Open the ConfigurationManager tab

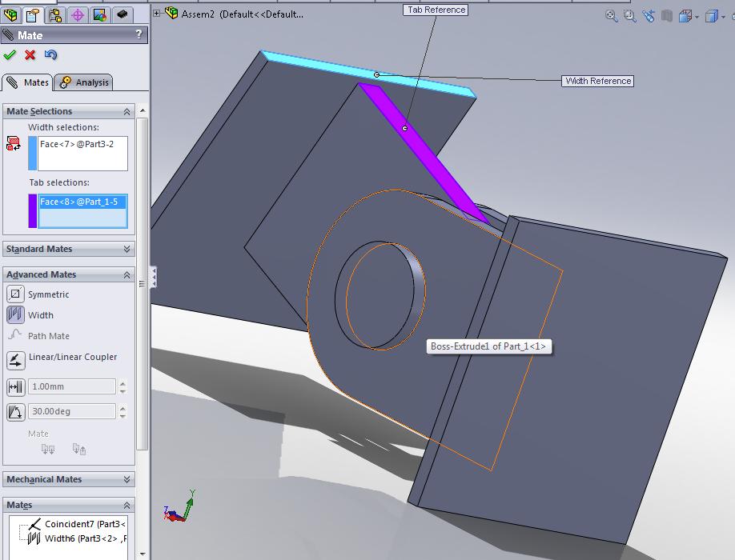coord(55,15)
